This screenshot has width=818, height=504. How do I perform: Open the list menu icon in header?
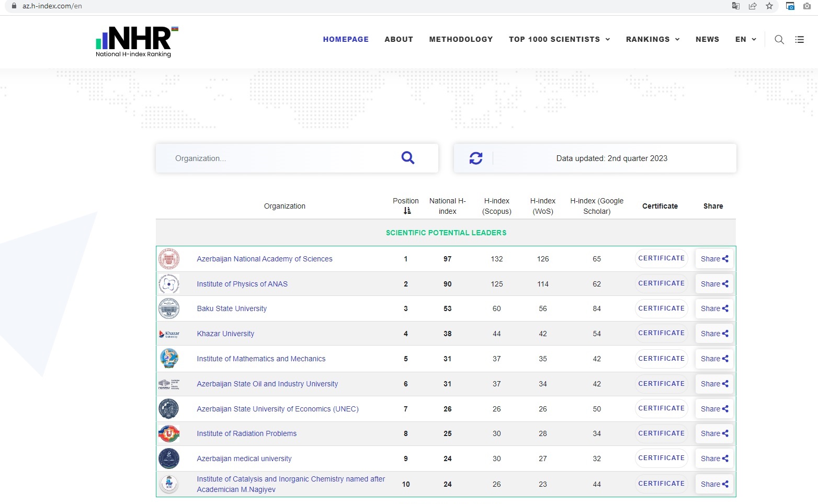click(x=800, y=39)
